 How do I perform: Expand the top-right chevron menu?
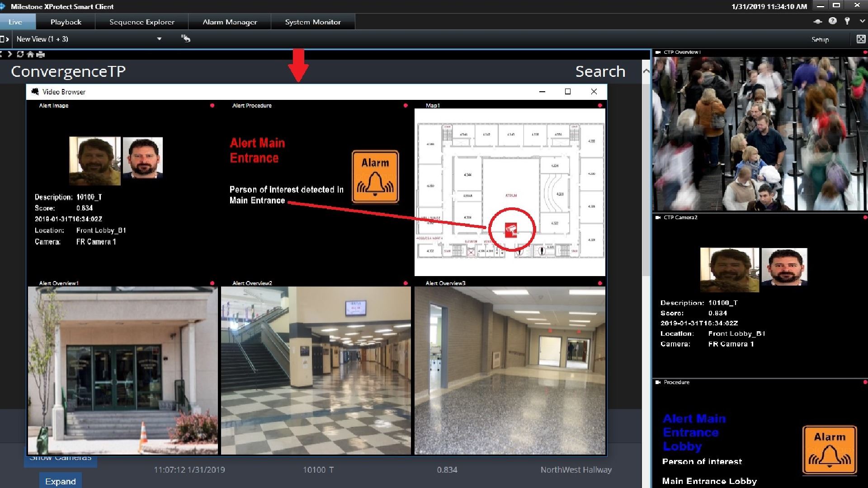pyautogui.click(x=862, y=21)
